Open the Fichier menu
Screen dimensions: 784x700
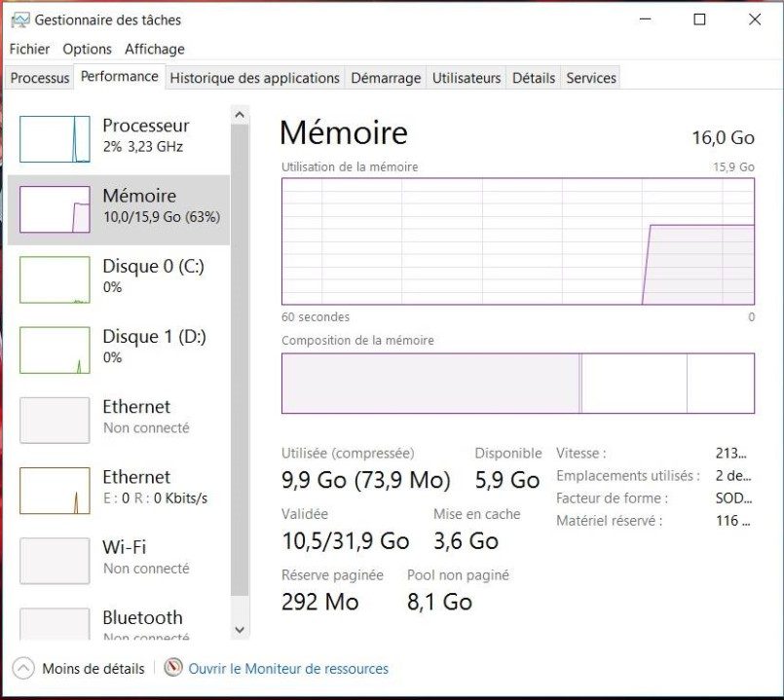pos(29,49)
